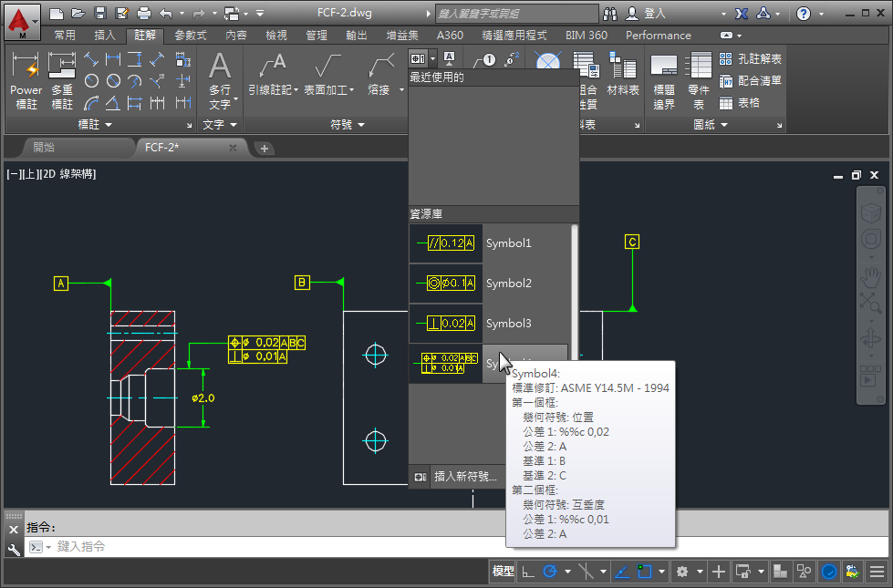
Task: Open the 參數式 ribbon tab
Action: [x=191, y=36]
